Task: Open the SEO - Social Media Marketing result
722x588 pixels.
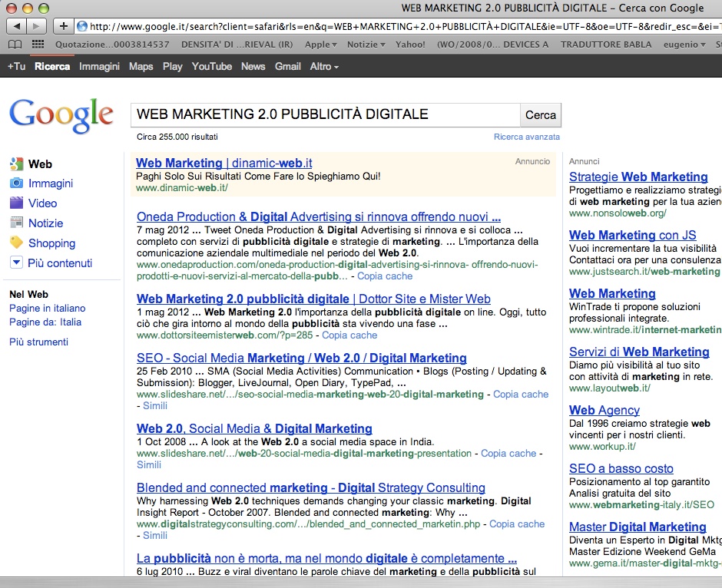Action: coord(302,358)
